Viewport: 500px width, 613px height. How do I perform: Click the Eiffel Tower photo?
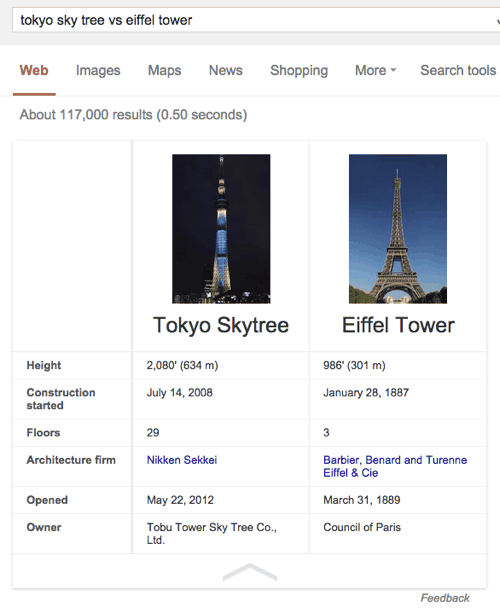[x=398, y=229]
